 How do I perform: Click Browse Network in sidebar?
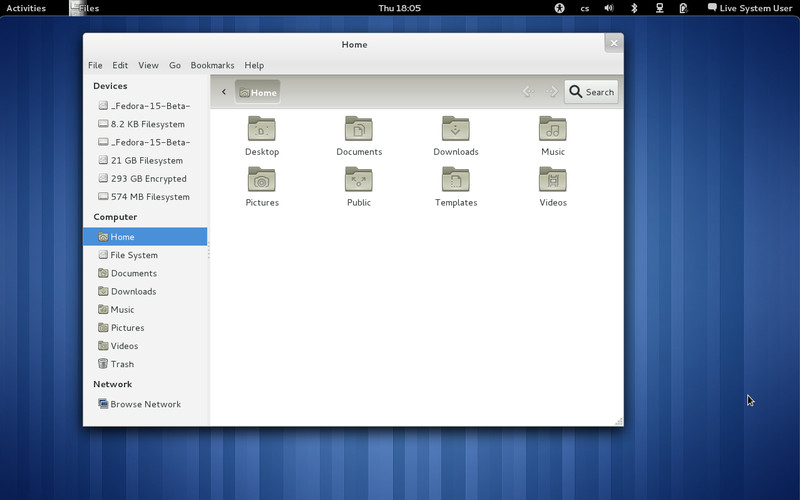[145, 404]
